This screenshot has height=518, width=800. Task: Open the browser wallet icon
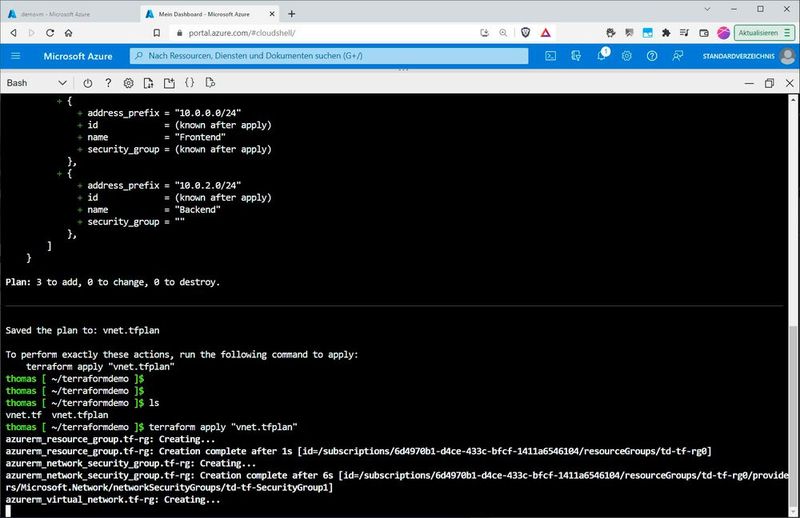pos(704,33)
